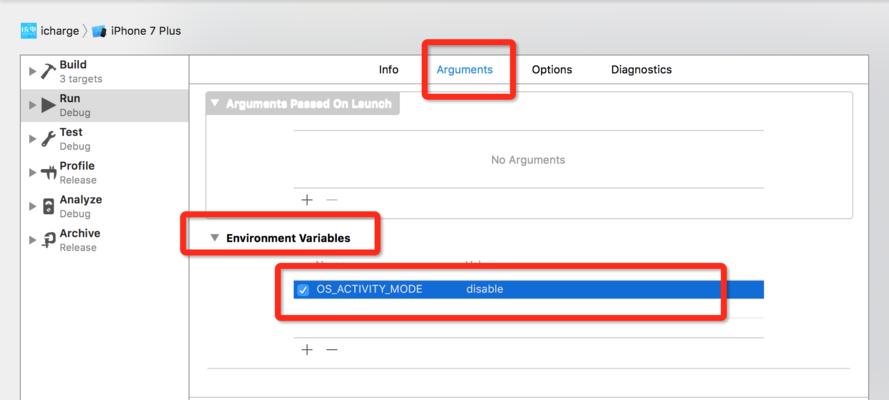
Task: Select the Run play icon
Action: tap(49, 105)
